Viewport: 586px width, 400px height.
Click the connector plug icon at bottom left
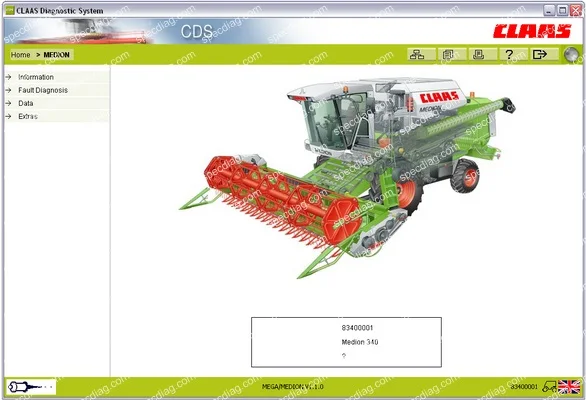(31, 387)
